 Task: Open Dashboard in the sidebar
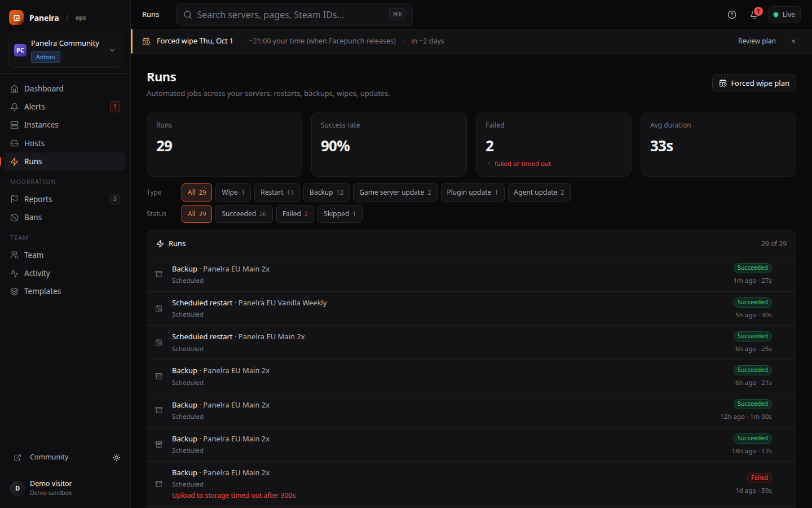pyautogui.click(x=65, y=89)
